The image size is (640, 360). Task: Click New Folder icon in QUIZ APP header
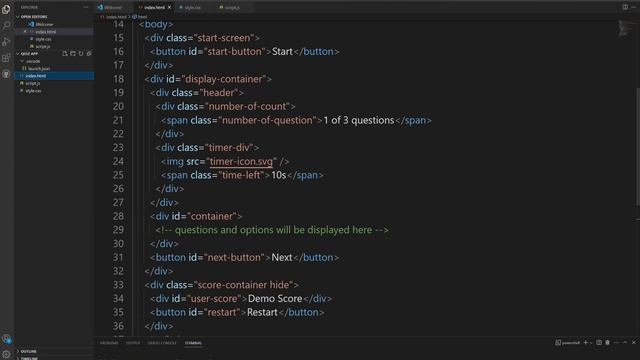pos(73,53)
